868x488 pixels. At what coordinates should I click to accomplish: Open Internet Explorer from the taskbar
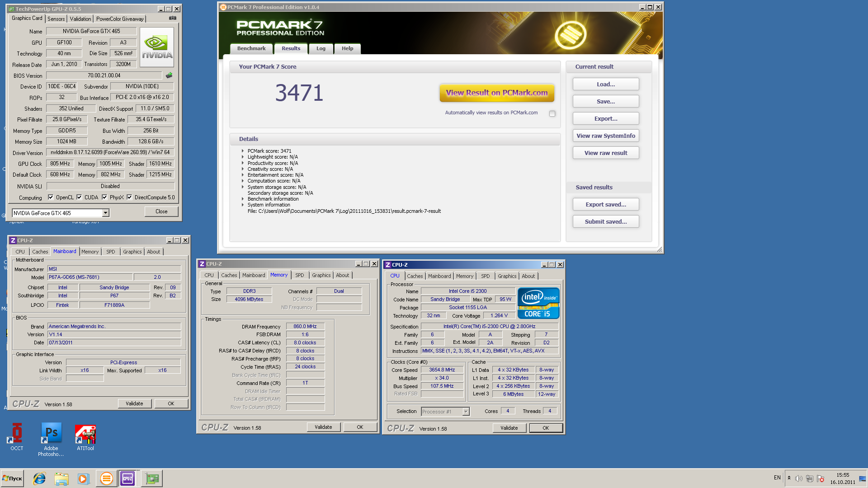click(39, 478)
